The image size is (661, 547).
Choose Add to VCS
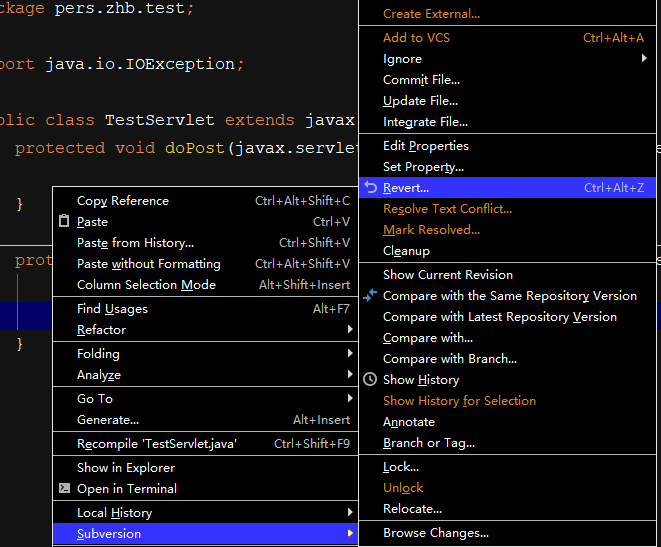508,38
